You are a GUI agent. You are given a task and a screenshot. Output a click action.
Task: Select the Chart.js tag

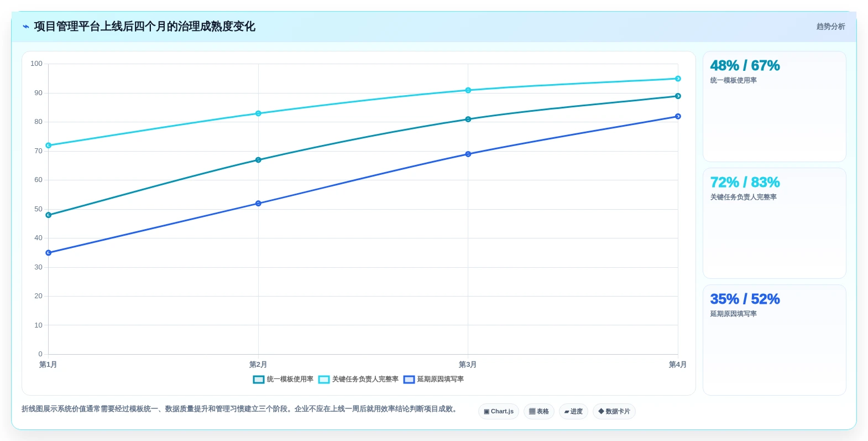(499, 412)
